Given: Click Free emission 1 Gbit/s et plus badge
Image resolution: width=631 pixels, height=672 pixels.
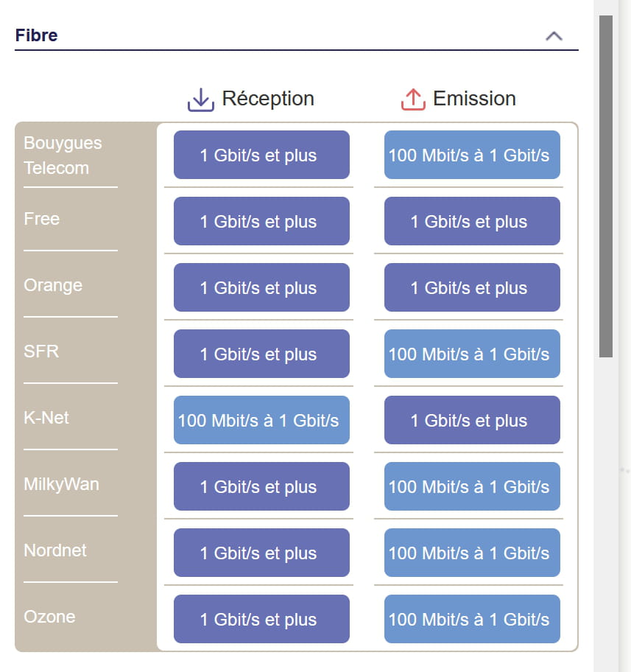Looking at the screenshot, I should tap(472, 221).
